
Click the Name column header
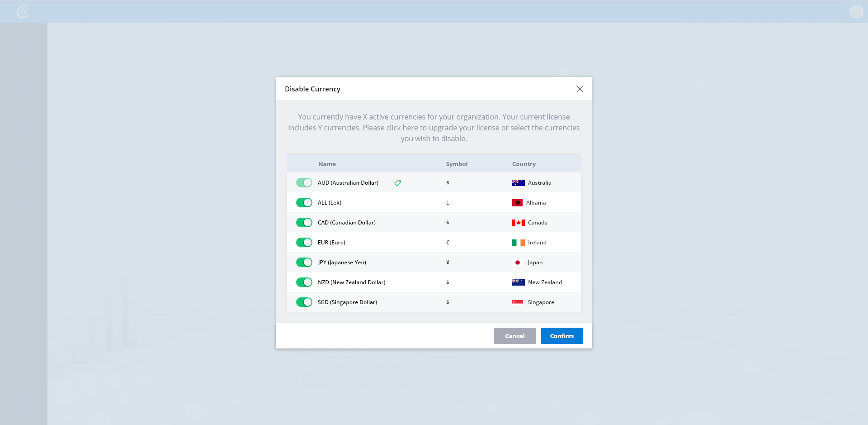click(x=327, y=164)
